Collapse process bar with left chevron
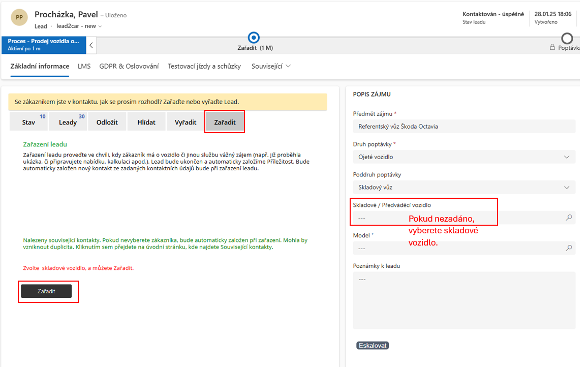The image size is (588, 367). (91, 45)
